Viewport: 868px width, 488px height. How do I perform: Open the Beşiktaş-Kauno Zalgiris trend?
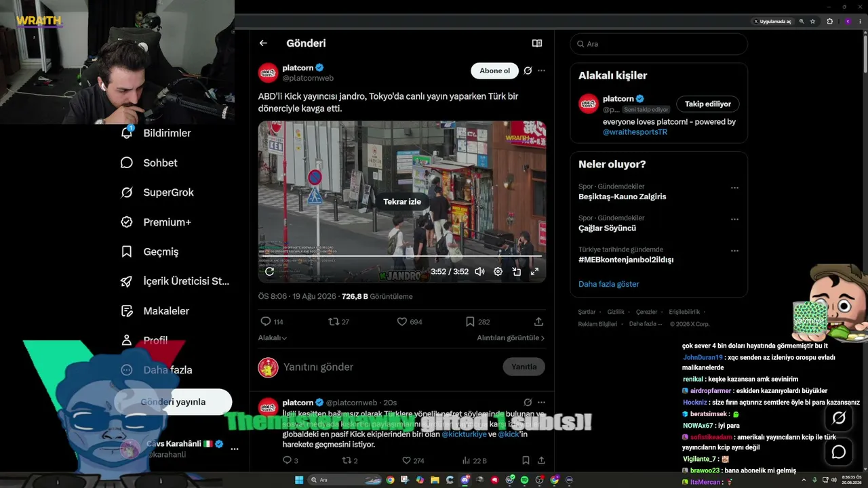tap(623, 197)
